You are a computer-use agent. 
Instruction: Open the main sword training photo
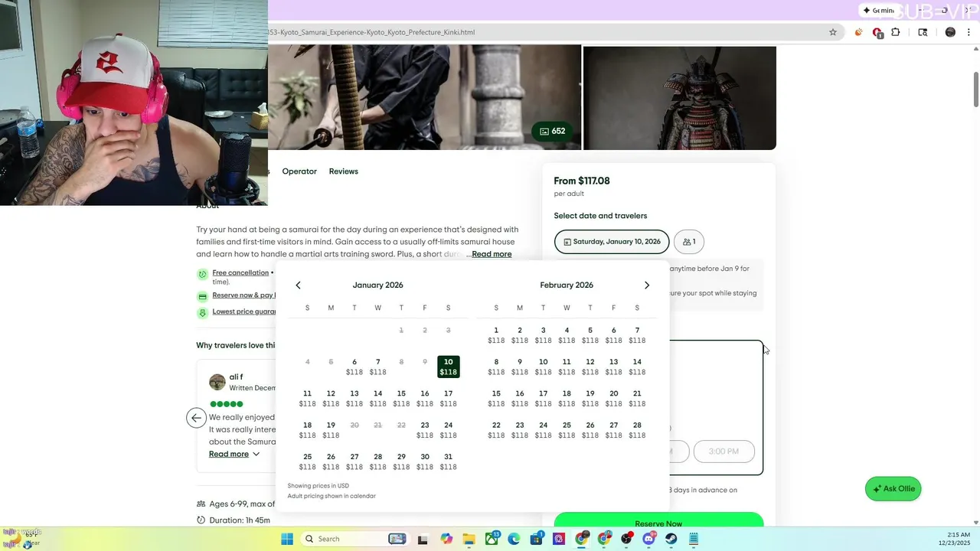pyautogui.click(x=424, y=97)
